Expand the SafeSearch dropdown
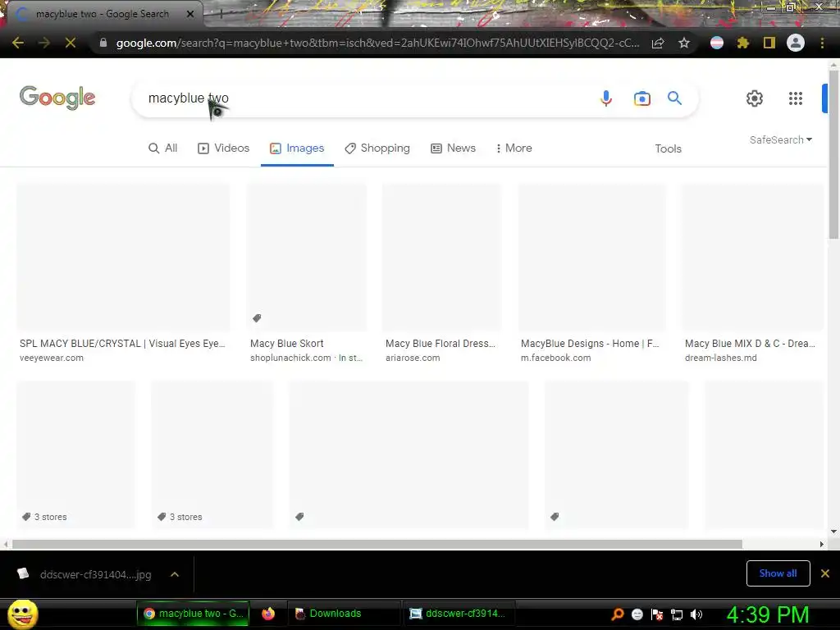Image resolution: width=840 pixels, height=630 pixels. (781, 139)
